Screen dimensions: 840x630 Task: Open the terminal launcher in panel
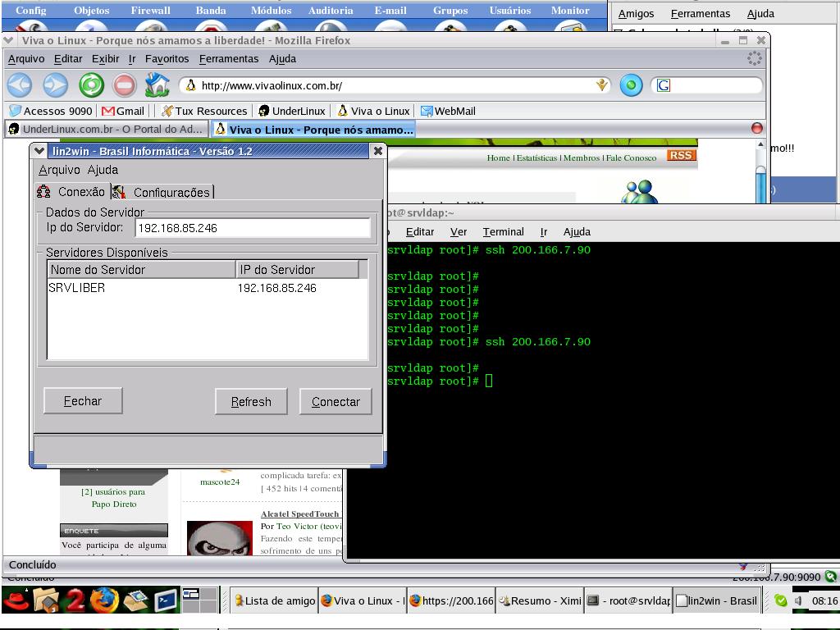(166, 600)
